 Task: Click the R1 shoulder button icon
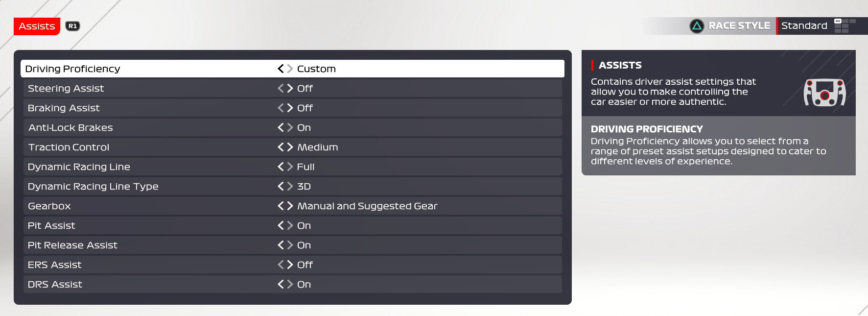[73, 26]
